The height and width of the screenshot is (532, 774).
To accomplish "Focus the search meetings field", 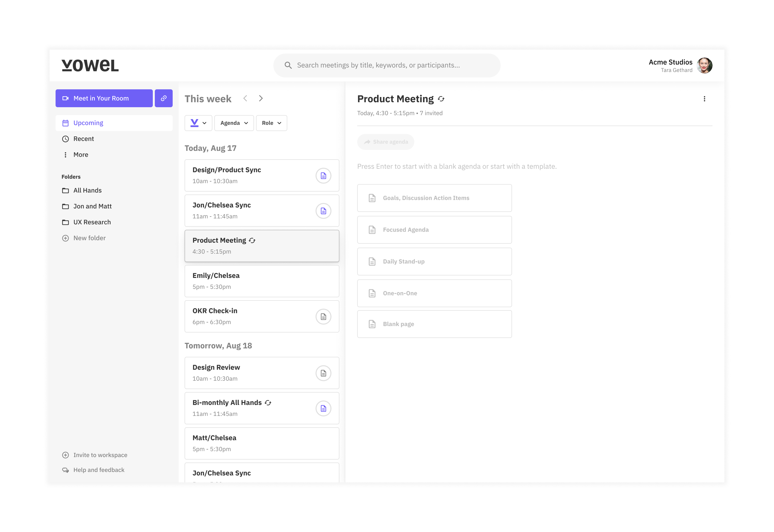I will pyautogui.click(x=387, y=65).
